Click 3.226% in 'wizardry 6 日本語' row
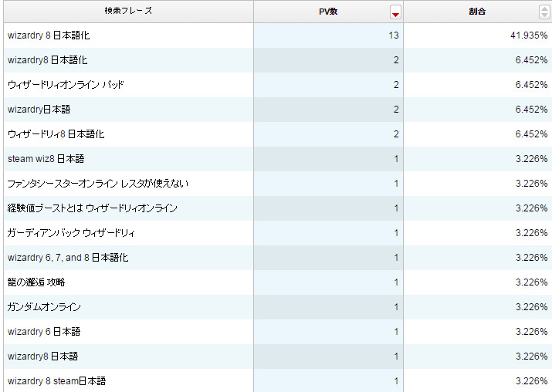Image resolution: width=552 pixels, height=392 pixels. pyautogui.click(x=532, y=332)
